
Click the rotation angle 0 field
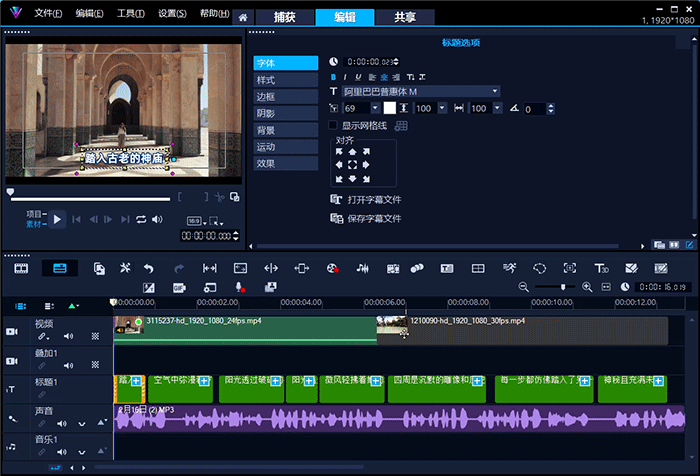click(x=535, y=109)
